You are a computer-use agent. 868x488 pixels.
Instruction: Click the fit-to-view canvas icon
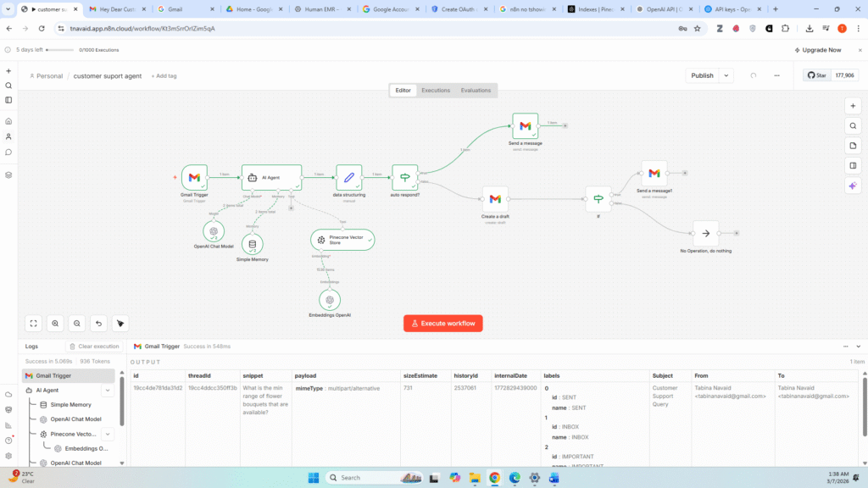point(33,323)
